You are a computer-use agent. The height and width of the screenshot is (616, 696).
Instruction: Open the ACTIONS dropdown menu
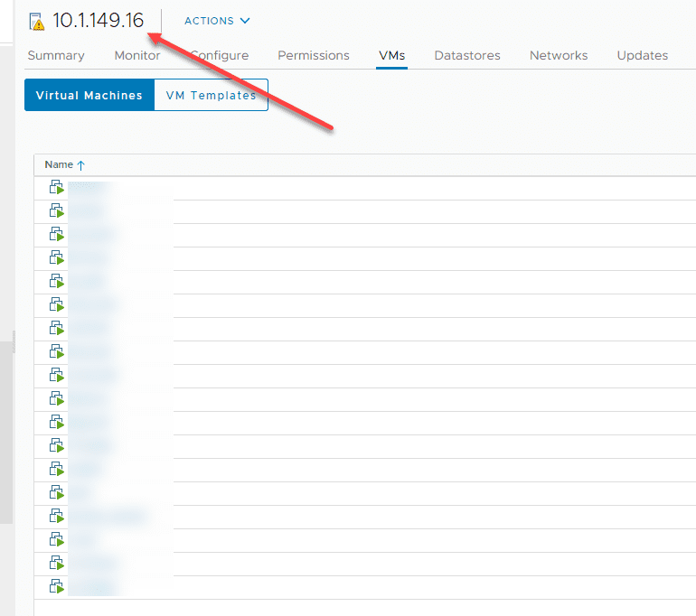217,21
